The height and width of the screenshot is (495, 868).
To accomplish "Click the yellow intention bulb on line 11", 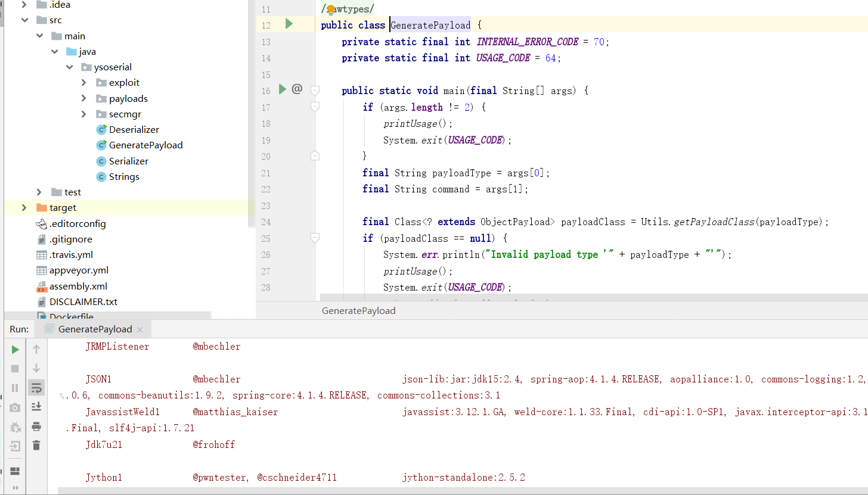I will [331, 10].
